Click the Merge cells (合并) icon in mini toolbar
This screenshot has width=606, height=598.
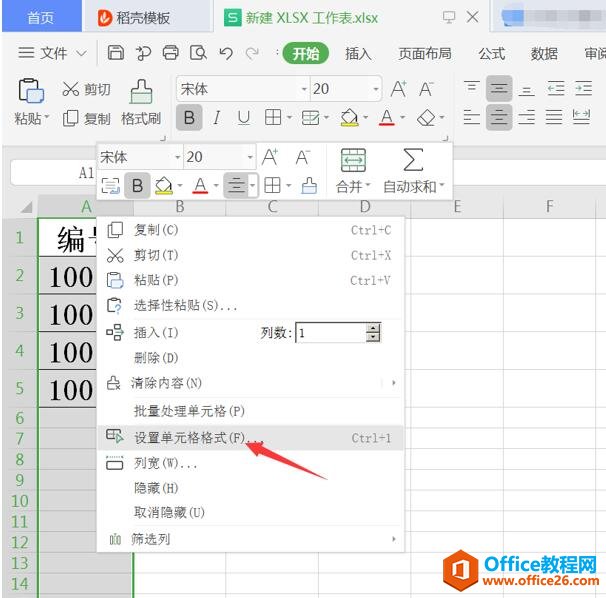(x=353, y=160)
